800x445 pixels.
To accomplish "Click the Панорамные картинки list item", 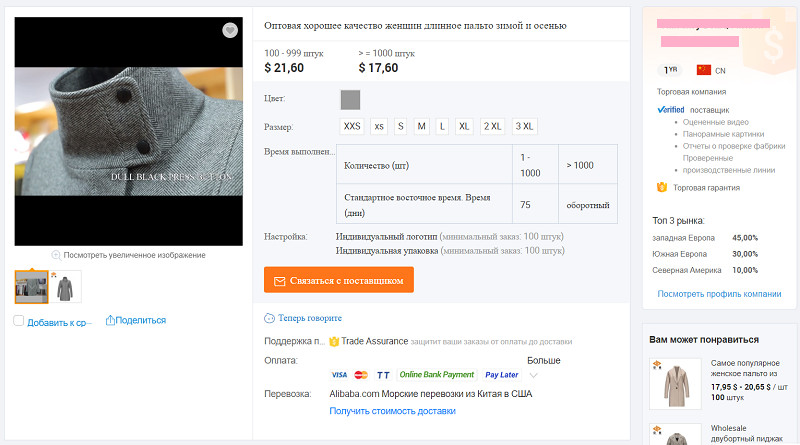I will pos(723,134).
